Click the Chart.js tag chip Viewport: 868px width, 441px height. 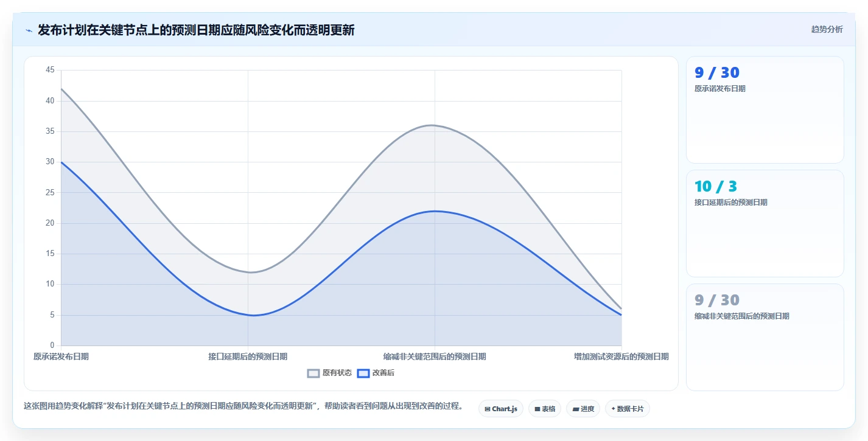[x=501, y=409]
